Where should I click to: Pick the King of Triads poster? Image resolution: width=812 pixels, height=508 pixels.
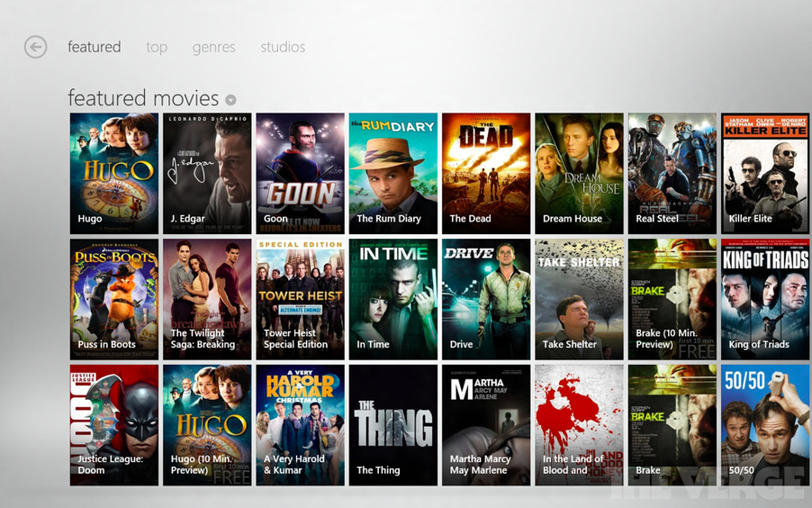click(765, 300)
